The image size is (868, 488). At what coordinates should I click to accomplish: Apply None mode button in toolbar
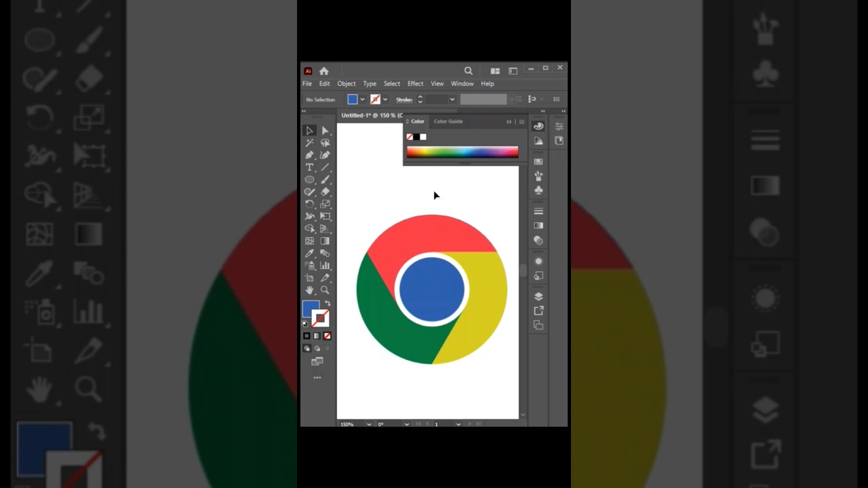click(x=327, y=335)
